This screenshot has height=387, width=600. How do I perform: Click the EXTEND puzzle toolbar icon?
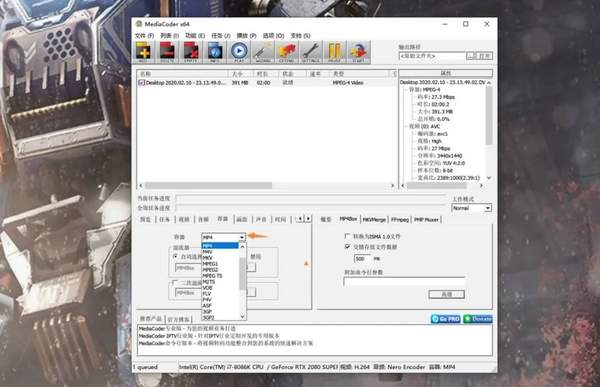click(287, 52)
